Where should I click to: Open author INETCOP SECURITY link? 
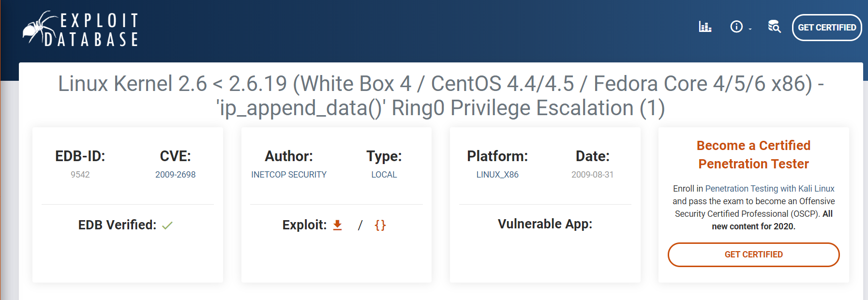click(289, 175)
